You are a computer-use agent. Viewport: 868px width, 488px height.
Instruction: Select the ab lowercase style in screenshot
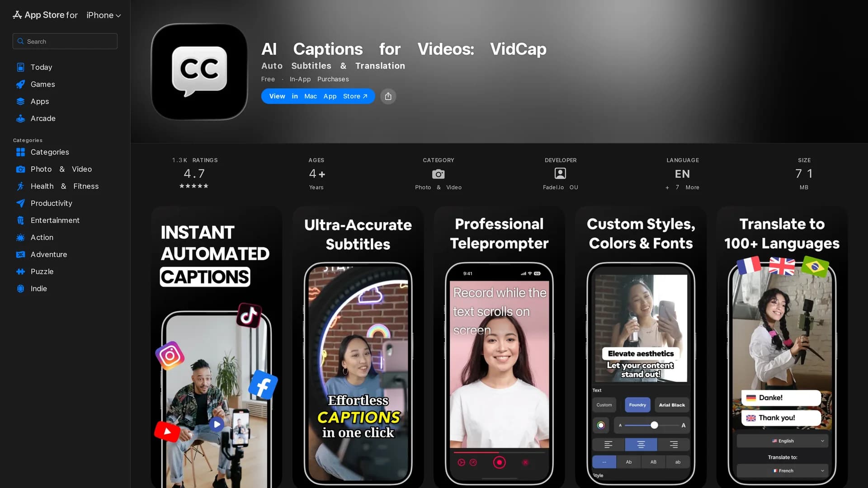pos(678,462)
